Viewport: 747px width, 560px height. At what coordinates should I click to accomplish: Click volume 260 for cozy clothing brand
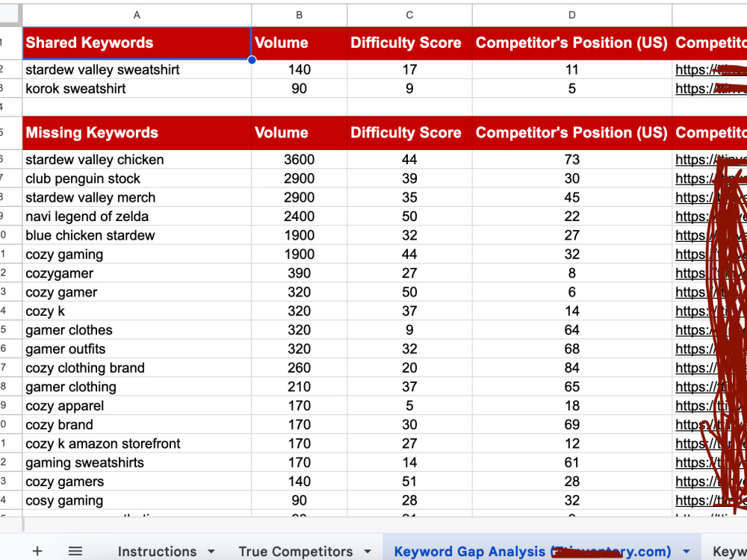[x=300, y=368]
